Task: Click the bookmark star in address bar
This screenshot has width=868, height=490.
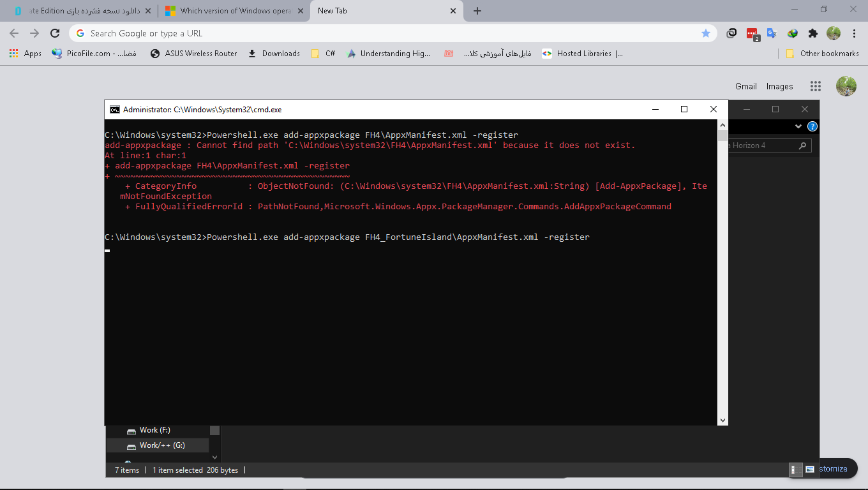Action: pyautogui.click(x=705, y=33)
